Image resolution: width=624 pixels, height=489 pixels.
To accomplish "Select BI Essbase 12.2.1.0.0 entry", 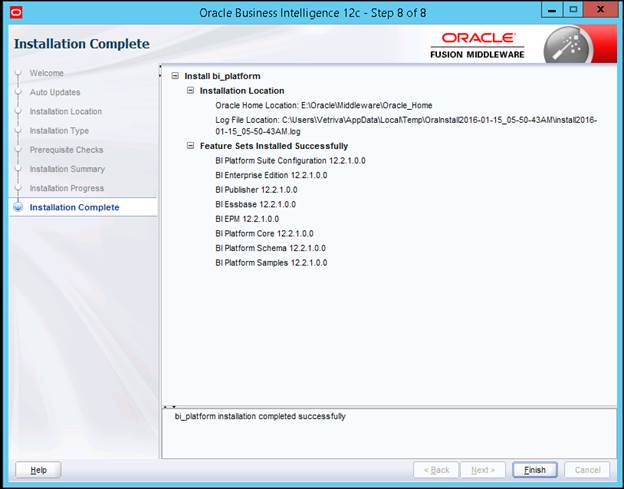I will [x=255, y=204].
